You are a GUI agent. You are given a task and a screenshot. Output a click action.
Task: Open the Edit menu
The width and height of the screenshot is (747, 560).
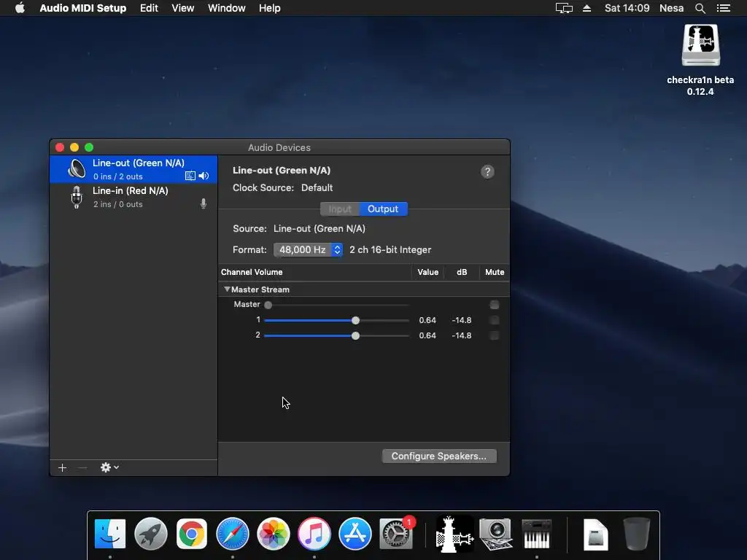click(149, 8)
